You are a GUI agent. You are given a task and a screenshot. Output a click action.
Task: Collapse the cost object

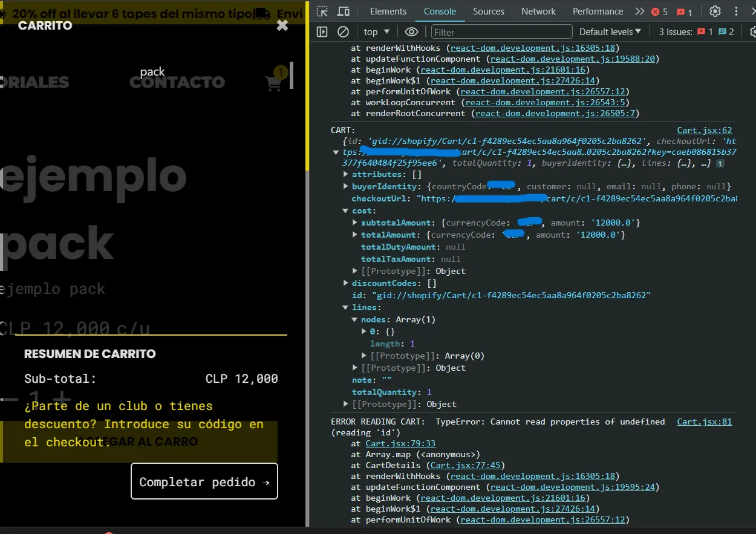pyautogui.click(x=346, y=211)
